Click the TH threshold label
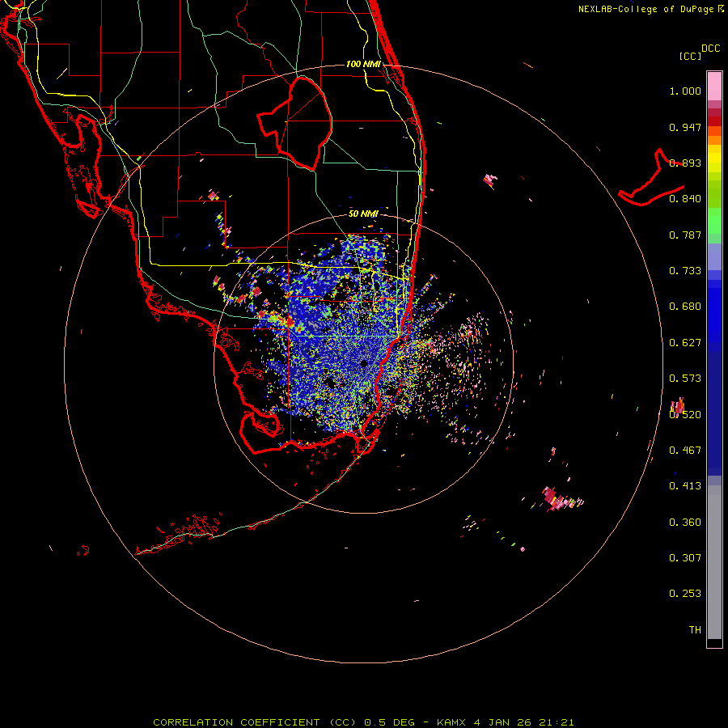The width and height of the screenshot is (728, 728). coord(695,630)
